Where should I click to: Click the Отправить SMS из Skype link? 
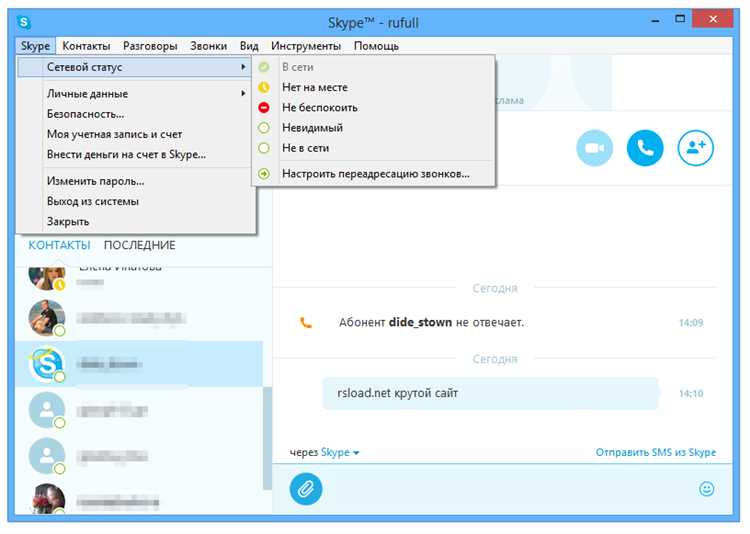coord(656,452)
